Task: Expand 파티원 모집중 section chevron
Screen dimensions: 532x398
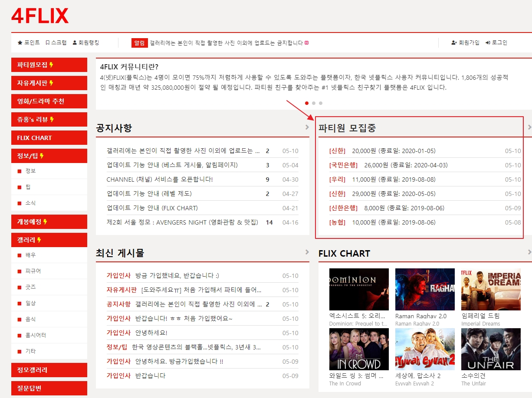Action: point(529,127)
